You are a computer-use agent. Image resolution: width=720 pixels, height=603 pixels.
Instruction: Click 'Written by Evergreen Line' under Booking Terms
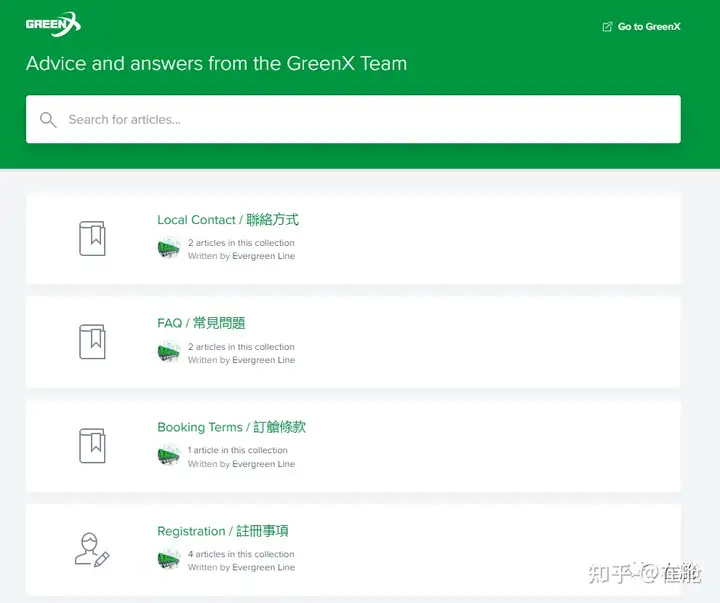pos(241,464)
